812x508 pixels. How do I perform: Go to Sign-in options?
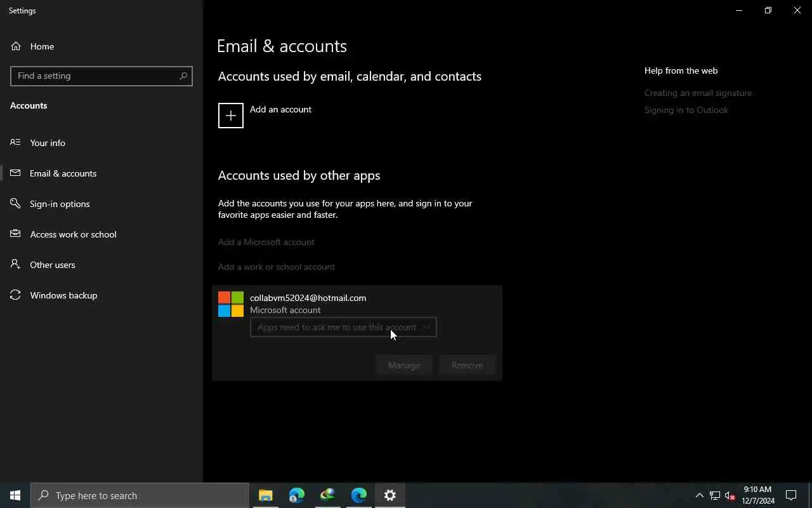pyautogui.click(x=101, y=203)
